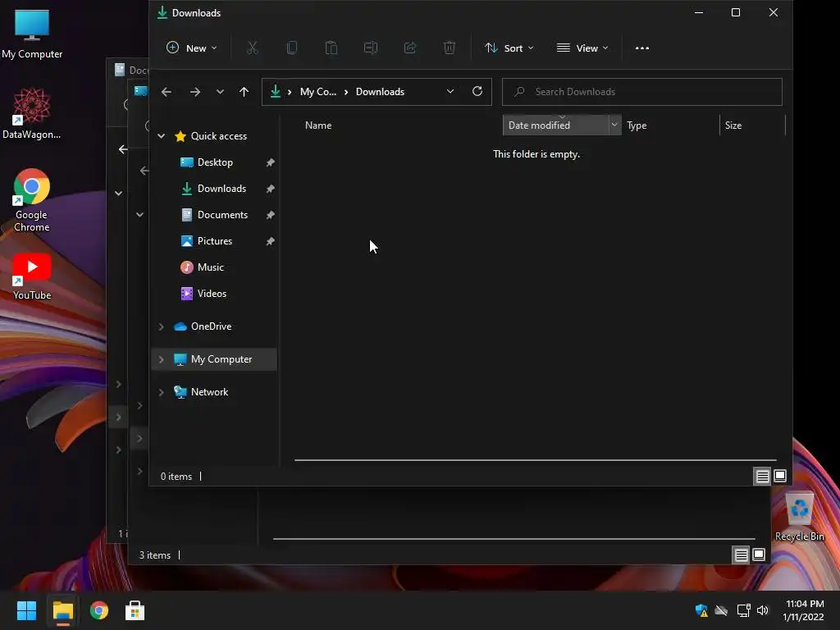Open recent locations dropdown chevron
840x630 pixels.
(x=220, y=92)
